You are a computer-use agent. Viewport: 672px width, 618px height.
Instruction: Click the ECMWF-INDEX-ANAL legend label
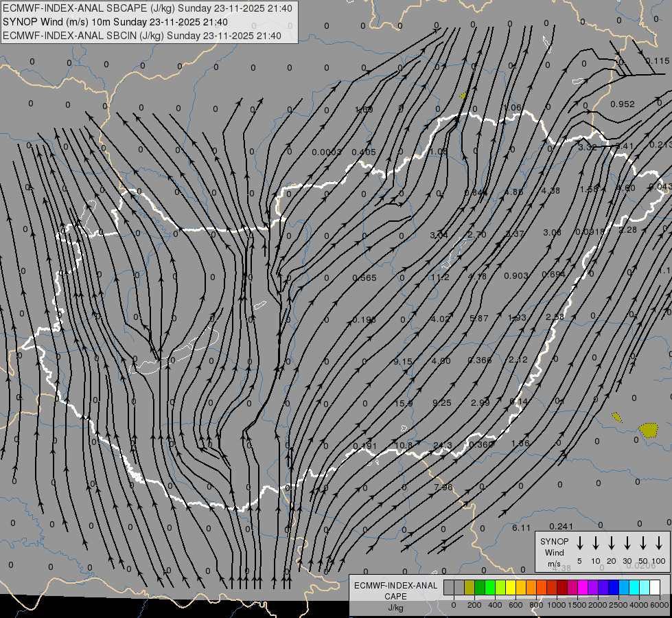tap(395, 586)
